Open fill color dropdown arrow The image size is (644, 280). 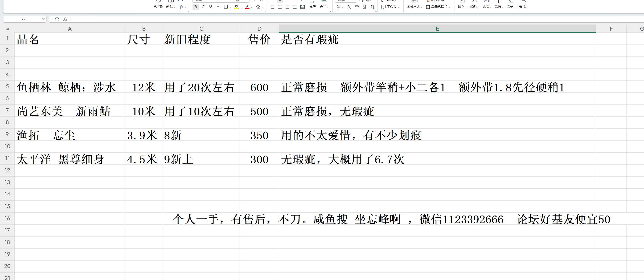pos(241,7)
